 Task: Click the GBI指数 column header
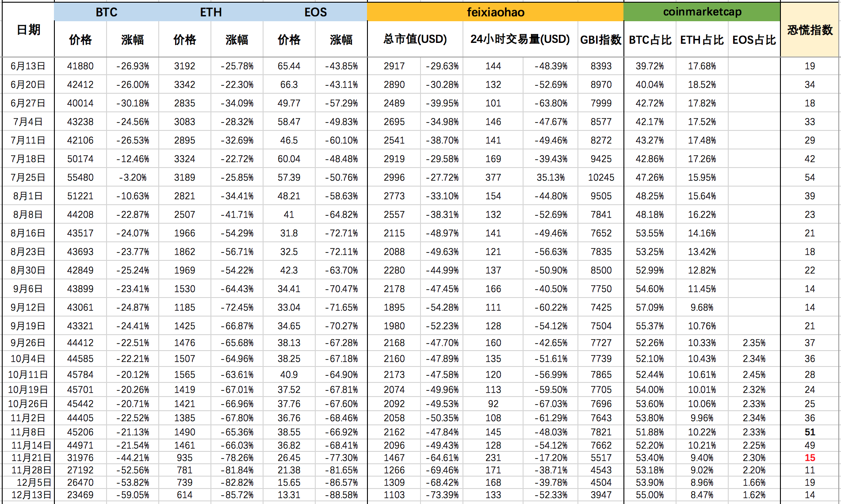tap(601, 39)
